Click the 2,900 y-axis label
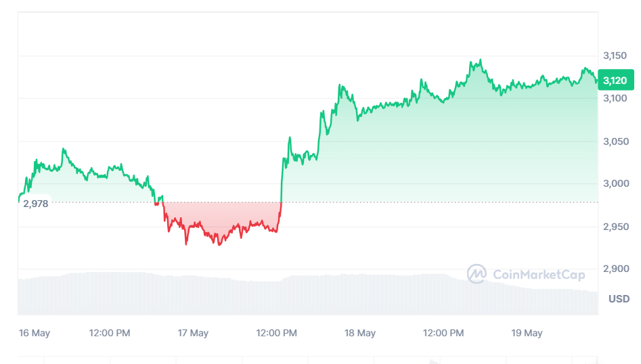This screenshot has width=641, height=364. coord(616,269)
